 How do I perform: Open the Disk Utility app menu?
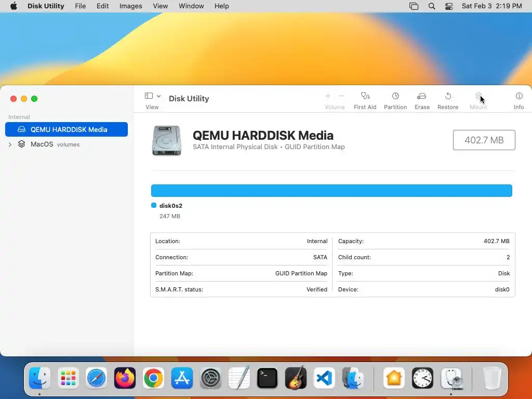point(46,6)
